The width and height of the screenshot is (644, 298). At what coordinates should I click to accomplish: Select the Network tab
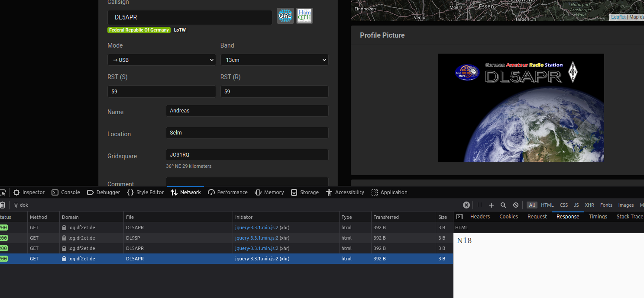click(x=186, y=192)
